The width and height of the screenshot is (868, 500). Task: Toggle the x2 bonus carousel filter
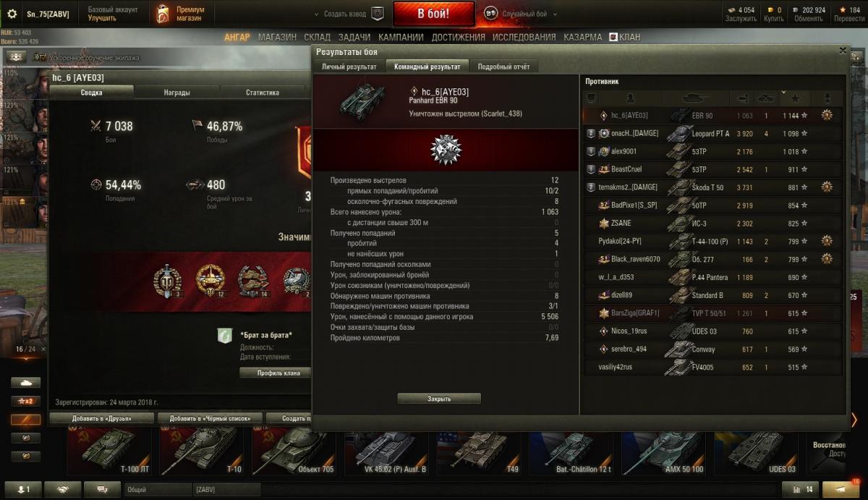(26, 401)
